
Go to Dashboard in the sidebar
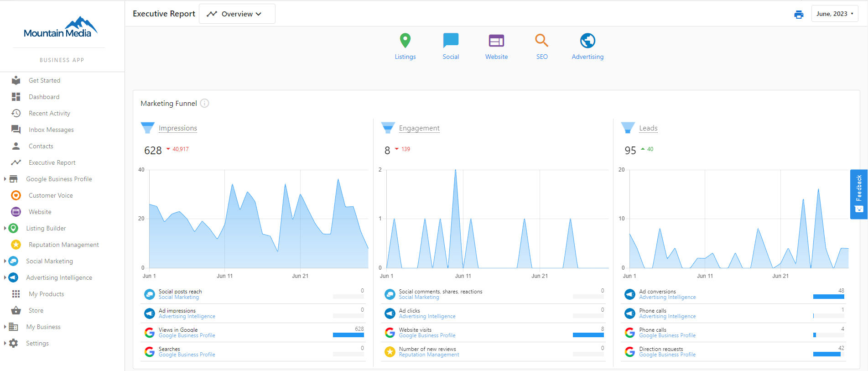click(x=44, y=97)
